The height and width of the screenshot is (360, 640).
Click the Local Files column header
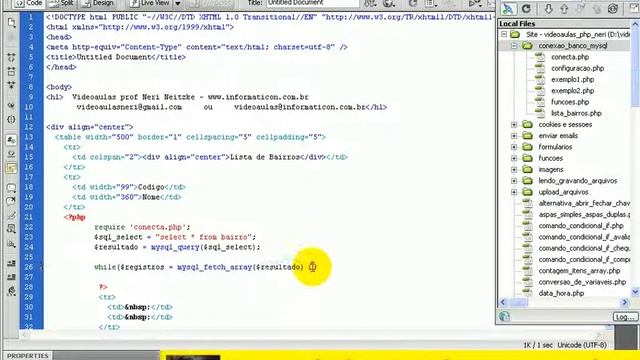563,24
